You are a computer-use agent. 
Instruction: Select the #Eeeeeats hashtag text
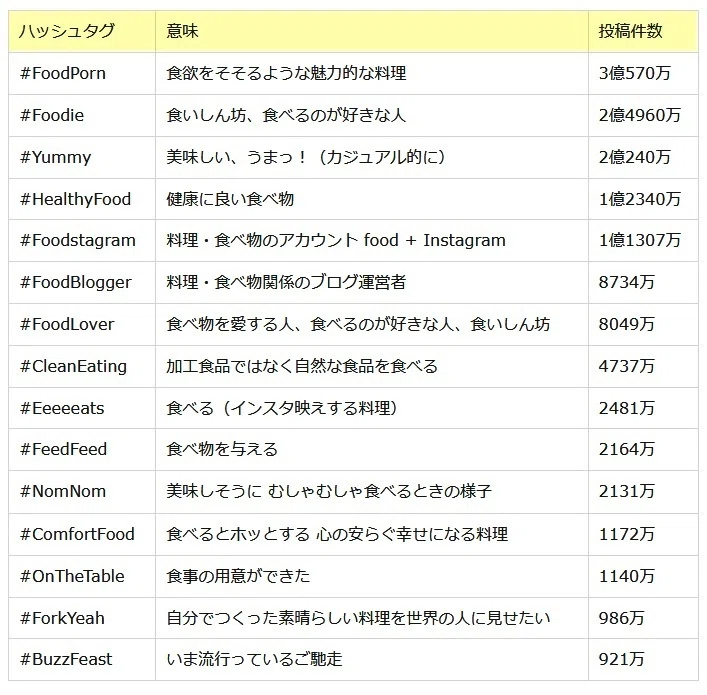click(x=62, y=408)
